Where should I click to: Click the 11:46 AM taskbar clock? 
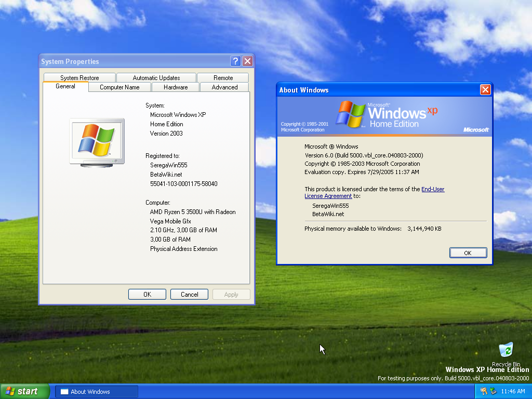click(513, 391)
